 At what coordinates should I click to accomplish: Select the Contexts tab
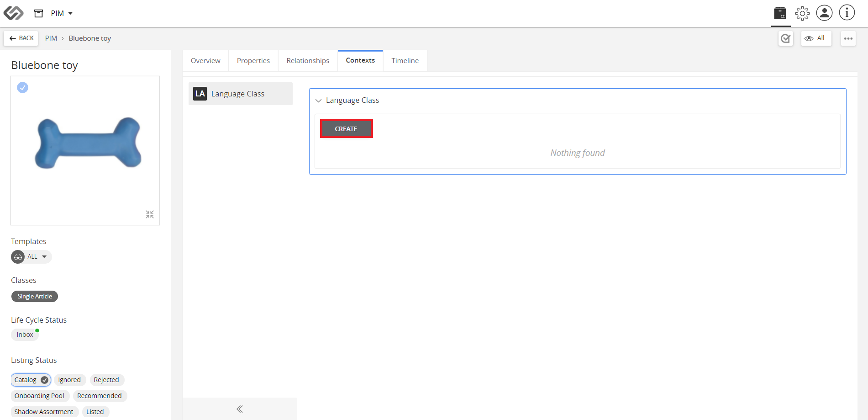360,60
